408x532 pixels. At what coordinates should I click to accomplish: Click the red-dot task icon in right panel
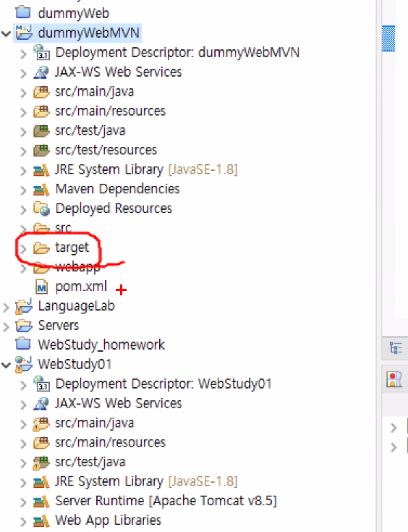click(x=394, y=379)
